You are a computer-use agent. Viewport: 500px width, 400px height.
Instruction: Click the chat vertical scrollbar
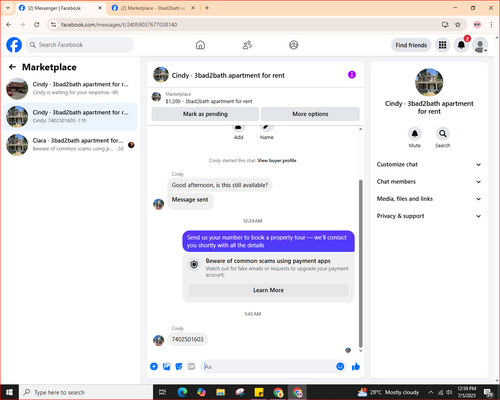(x=360, y=263)
